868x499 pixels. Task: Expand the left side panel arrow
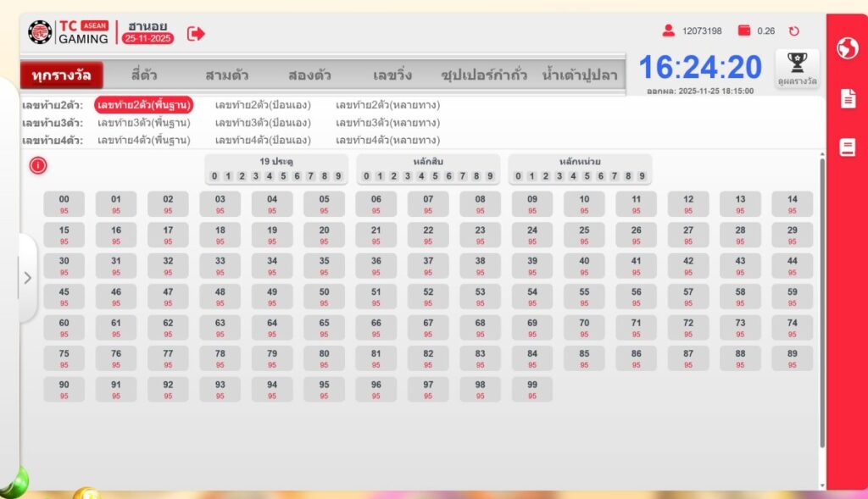tap(28, 278)
